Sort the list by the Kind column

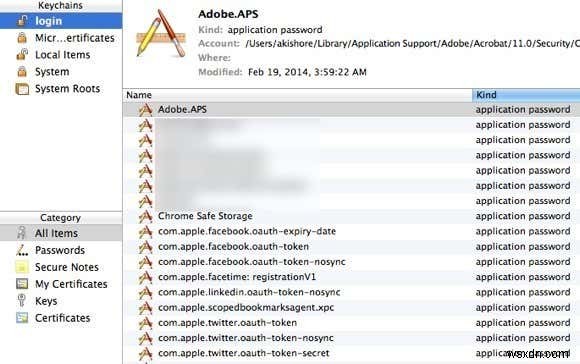point(526,95)
